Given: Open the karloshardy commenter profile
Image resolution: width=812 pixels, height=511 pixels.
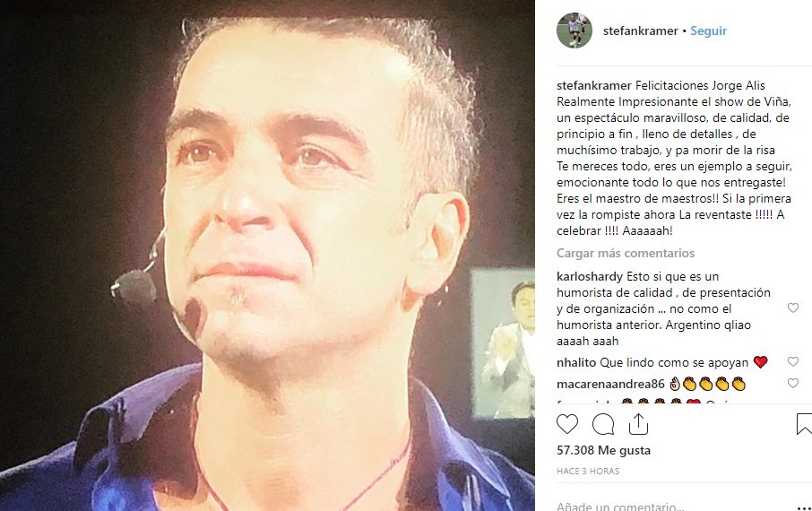Looking at the screenshot, I should 590,276.
